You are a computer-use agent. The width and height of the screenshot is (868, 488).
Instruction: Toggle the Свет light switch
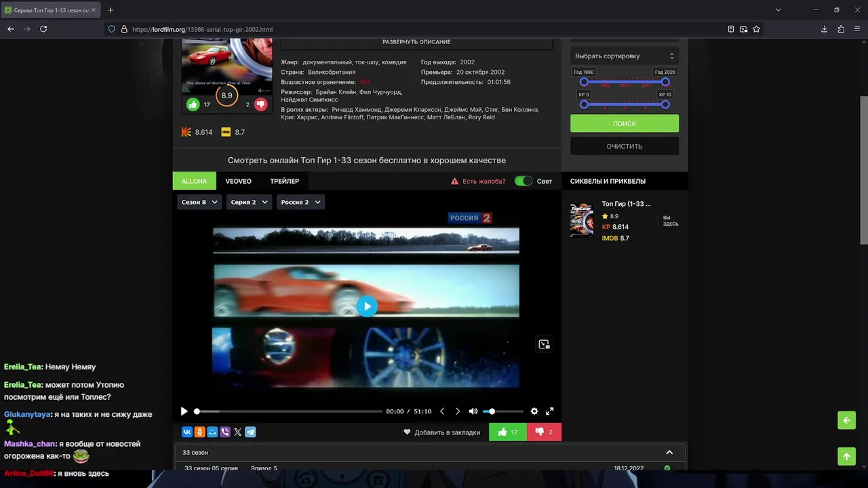[524, 181]
